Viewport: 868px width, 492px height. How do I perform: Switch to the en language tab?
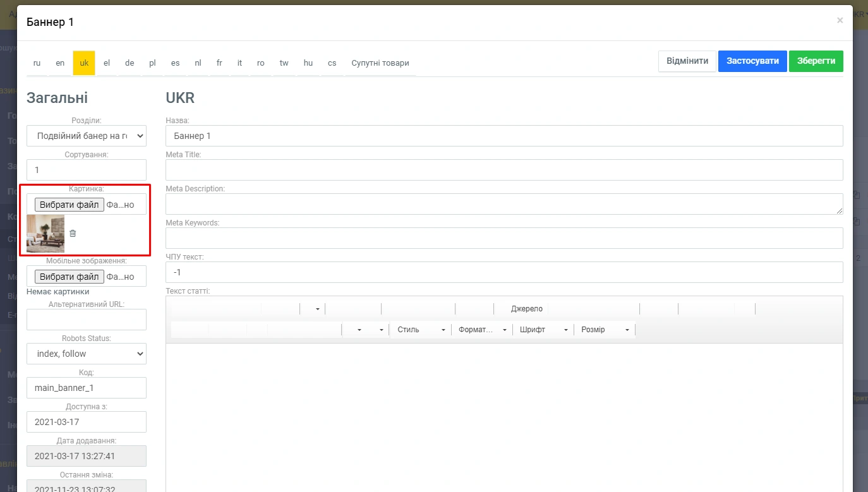(x=60, y=63)
